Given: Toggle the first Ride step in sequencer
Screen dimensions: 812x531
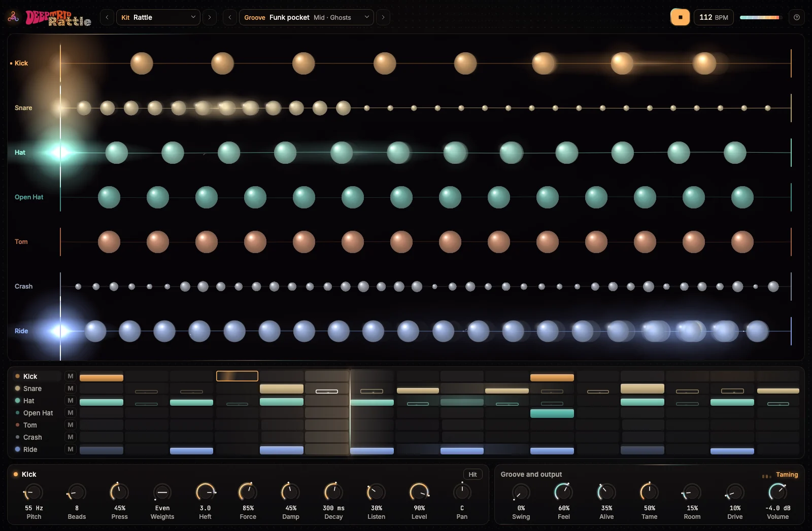Looking at the screenshot, I should [x=101, y=450].
